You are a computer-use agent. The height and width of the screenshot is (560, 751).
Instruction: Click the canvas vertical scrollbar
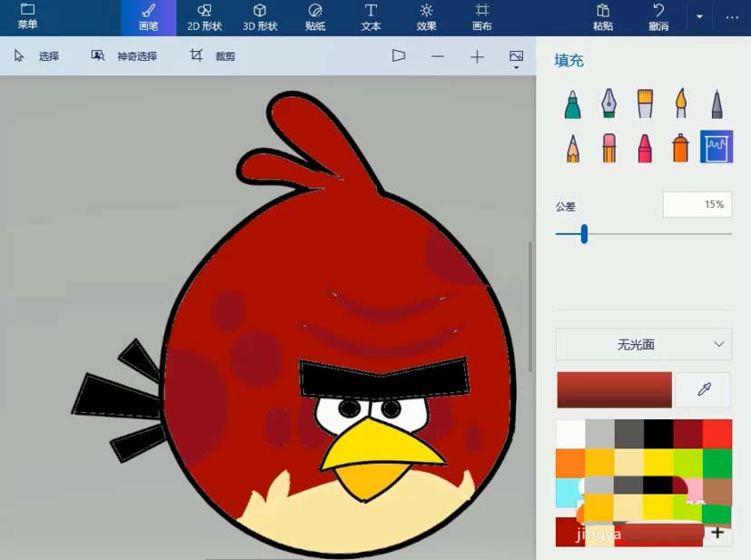pos(530,307)
